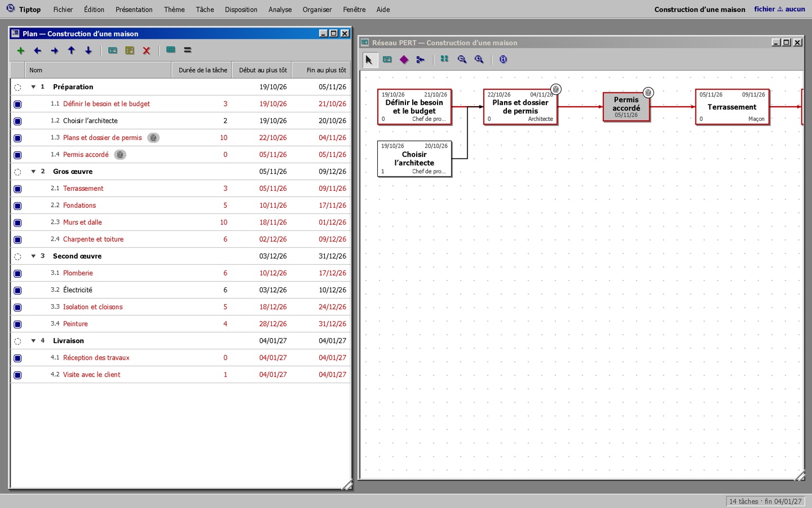812x508 pixels.
Task: Select the arrow pointer tool in PERT toolbar
Action: click(369, 59)
